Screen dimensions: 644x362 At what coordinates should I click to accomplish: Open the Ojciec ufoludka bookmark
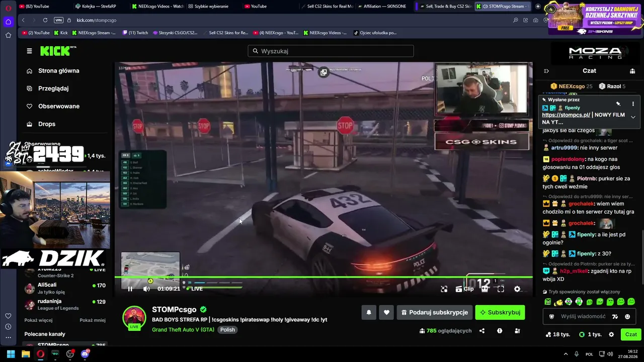(375, 33)
